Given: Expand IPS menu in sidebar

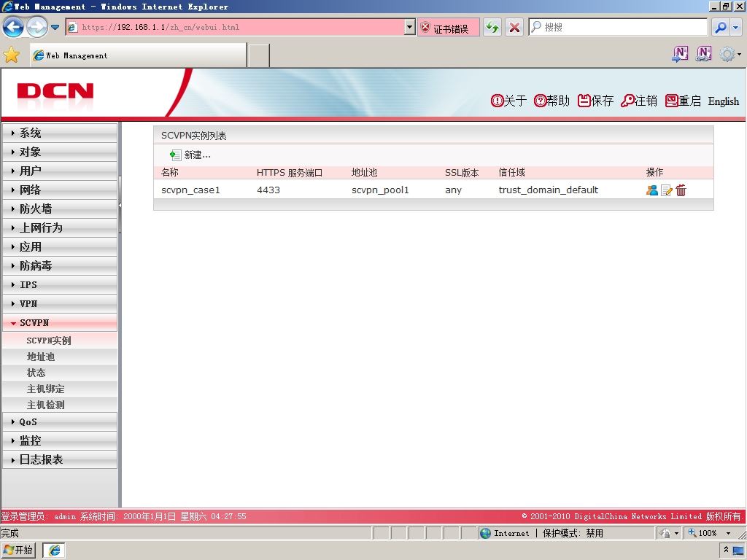Looking at the screenshot, I should coord(60,285).
